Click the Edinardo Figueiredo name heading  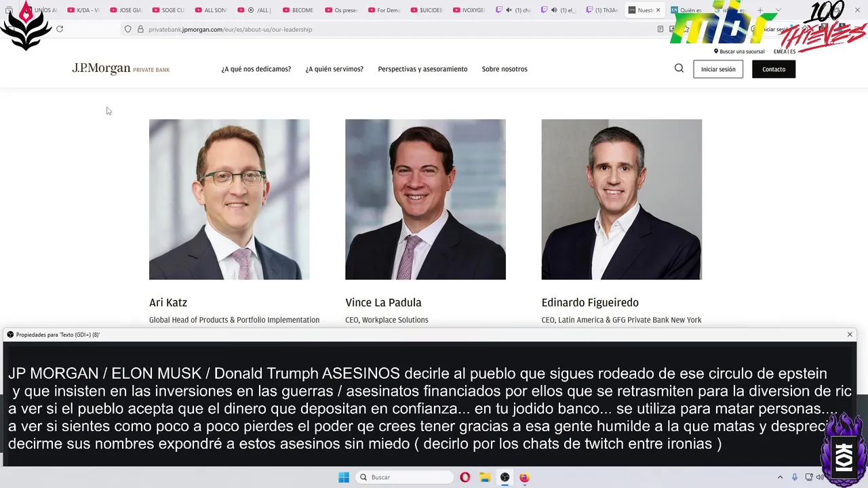point(590,302)
